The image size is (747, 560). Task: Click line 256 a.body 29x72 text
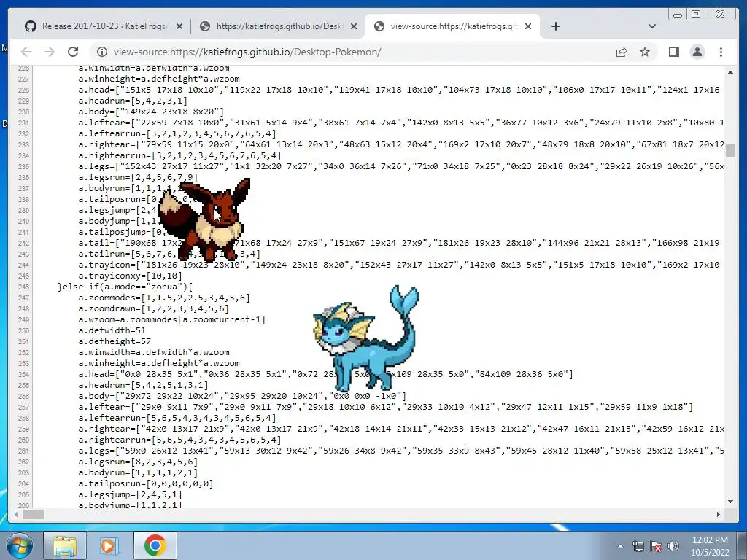pos(242,396)
